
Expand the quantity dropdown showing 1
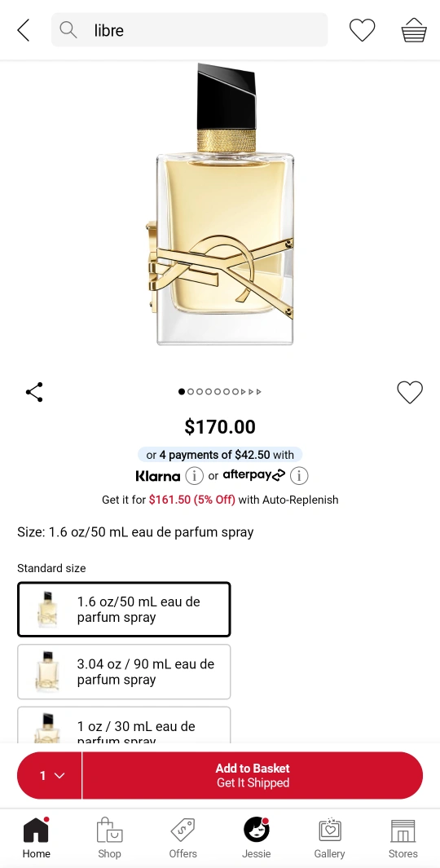point(50,776)
